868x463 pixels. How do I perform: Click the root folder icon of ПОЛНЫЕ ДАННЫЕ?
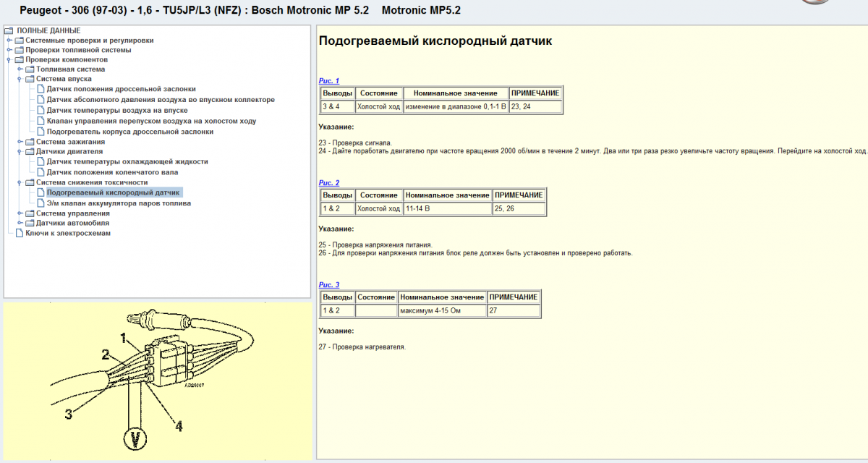point(9,30)
